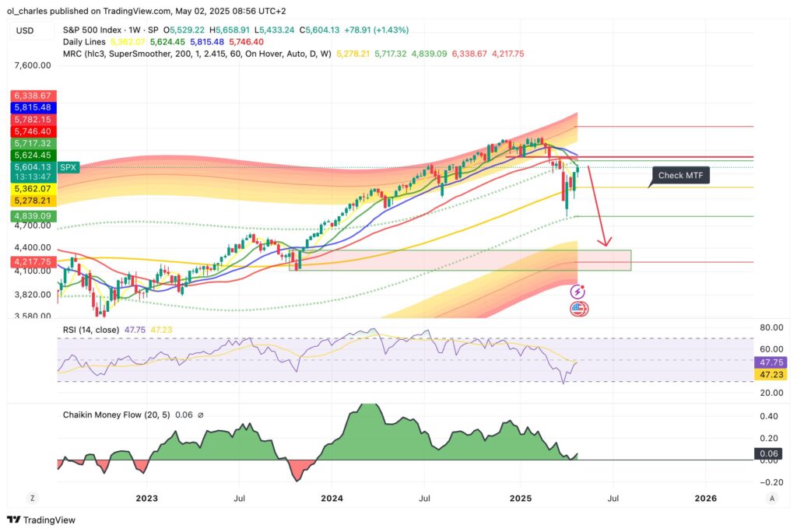Click the SPX symbol label on the price scale
The height and width of the screenshot is (532, 797).
[68, 166]
